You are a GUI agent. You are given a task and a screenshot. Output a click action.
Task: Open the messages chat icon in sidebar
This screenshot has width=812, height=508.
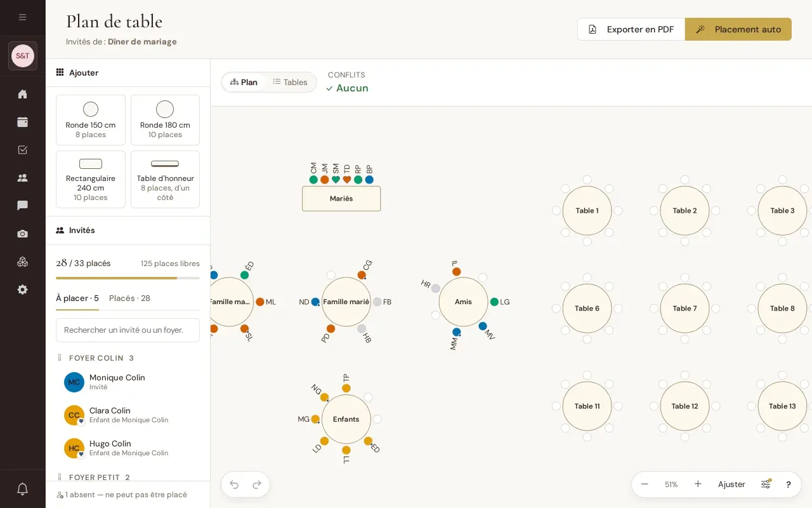tap(23, 206)
